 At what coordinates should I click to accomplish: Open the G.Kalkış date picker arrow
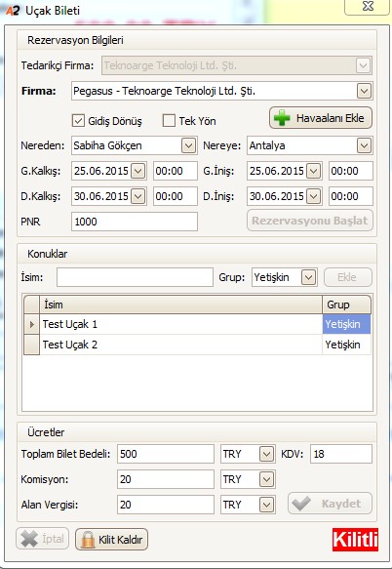click(x=137, y=171)
